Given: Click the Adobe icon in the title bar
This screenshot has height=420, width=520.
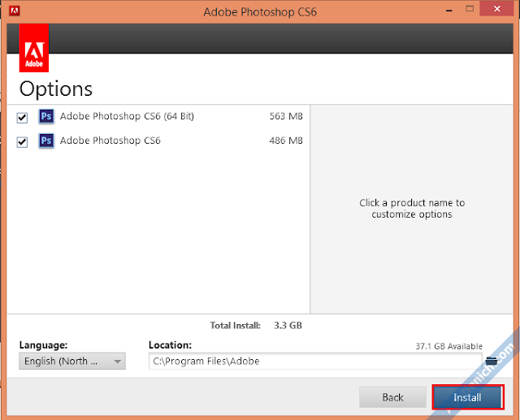Looking at the screenshot, I should pyautogui.click(x=15, y=11).
